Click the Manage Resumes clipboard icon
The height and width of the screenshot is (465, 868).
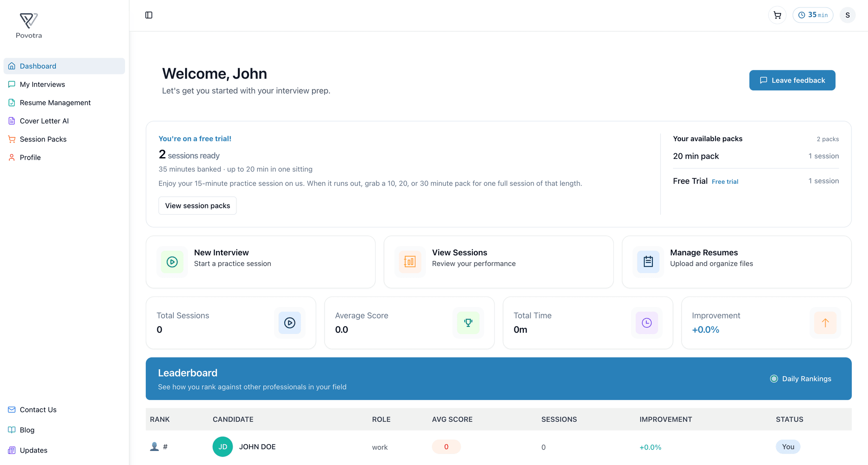coord(648,262)
